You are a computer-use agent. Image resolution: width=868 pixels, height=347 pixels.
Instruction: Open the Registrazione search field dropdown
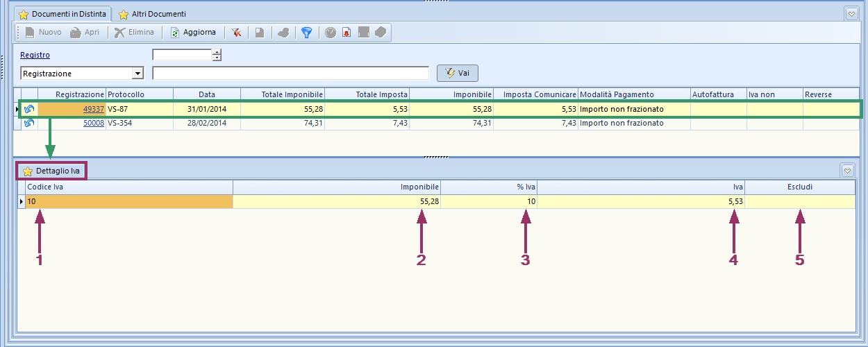[x=137, y=74]
